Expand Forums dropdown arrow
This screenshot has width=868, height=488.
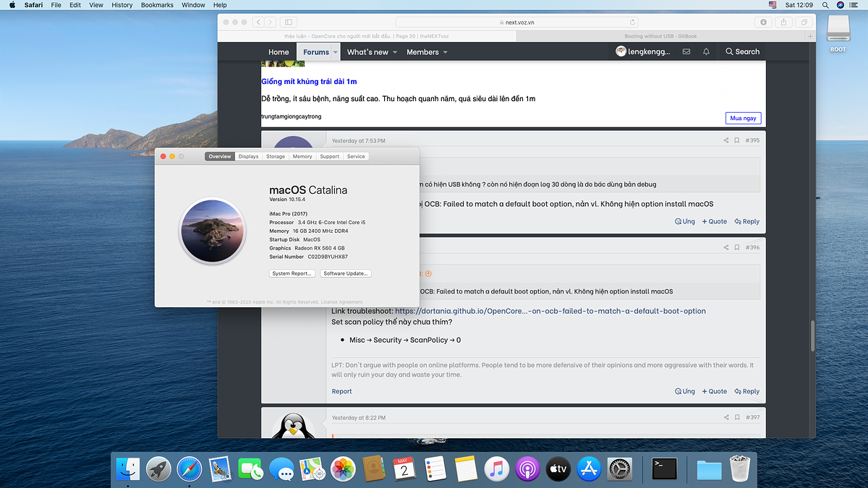click(x=336, y=52)
